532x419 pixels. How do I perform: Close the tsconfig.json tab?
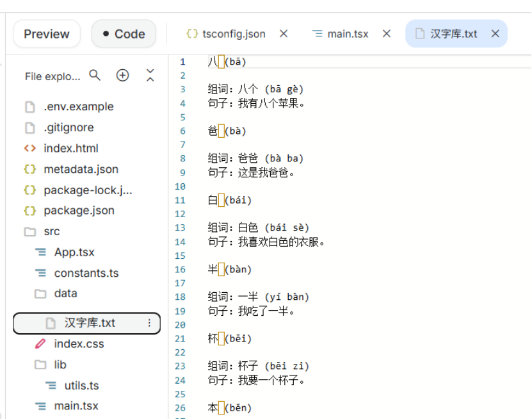(x=284, y=33)
